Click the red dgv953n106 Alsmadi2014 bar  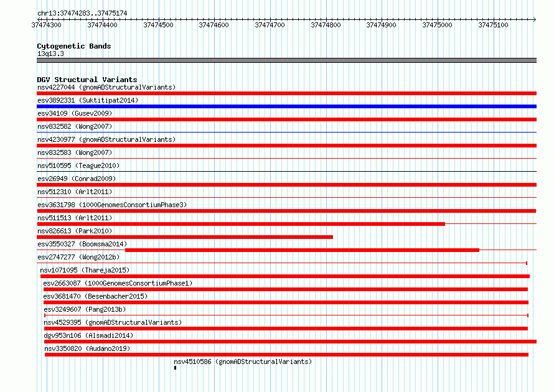(290, 342)
